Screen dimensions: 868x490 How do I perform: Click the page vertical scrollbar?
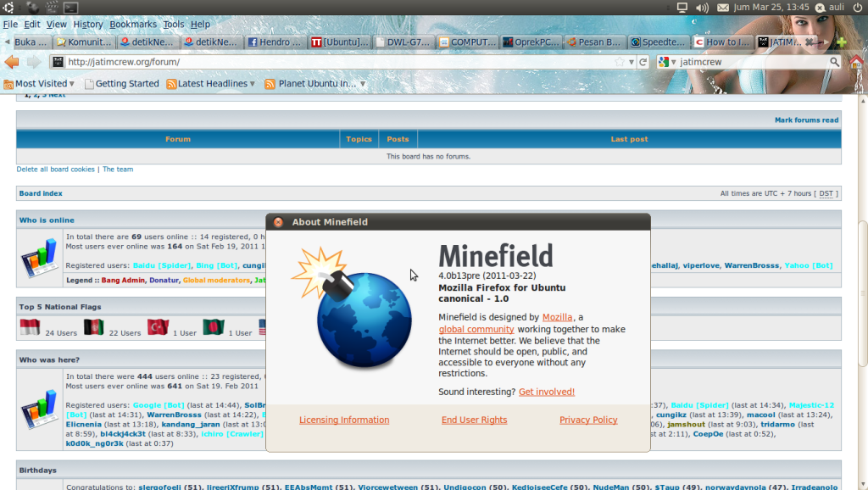862,292
